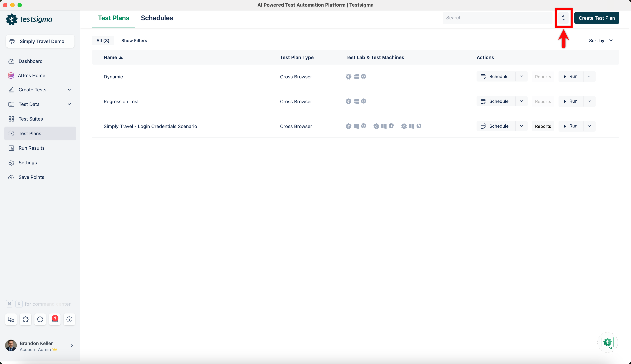Screen dimensions: 631x364
Task: Click the Name column sort icon
Action: tap(121, 57)
